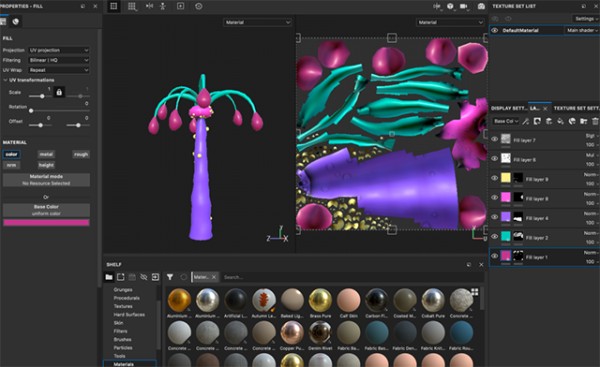Open the camera video settings icon
This screenshot has height=367, width=600.
click(x=464, y=7)
